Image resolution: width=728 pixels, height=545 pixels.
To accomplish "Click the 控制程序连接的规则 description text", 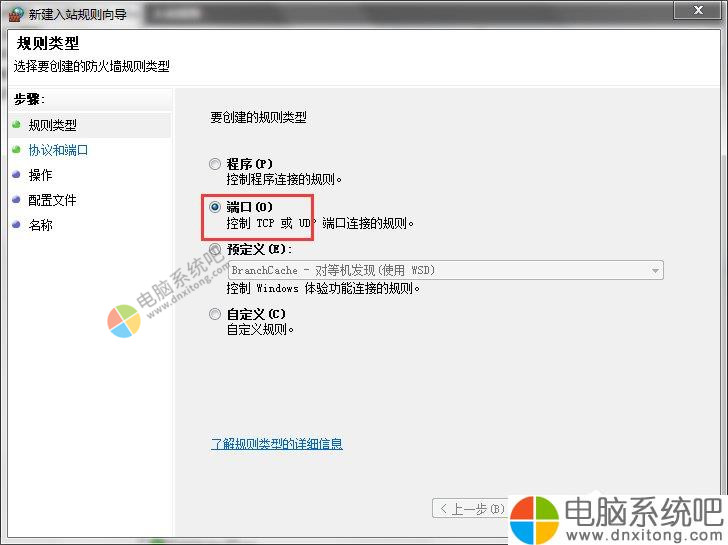I will [284, 179].
